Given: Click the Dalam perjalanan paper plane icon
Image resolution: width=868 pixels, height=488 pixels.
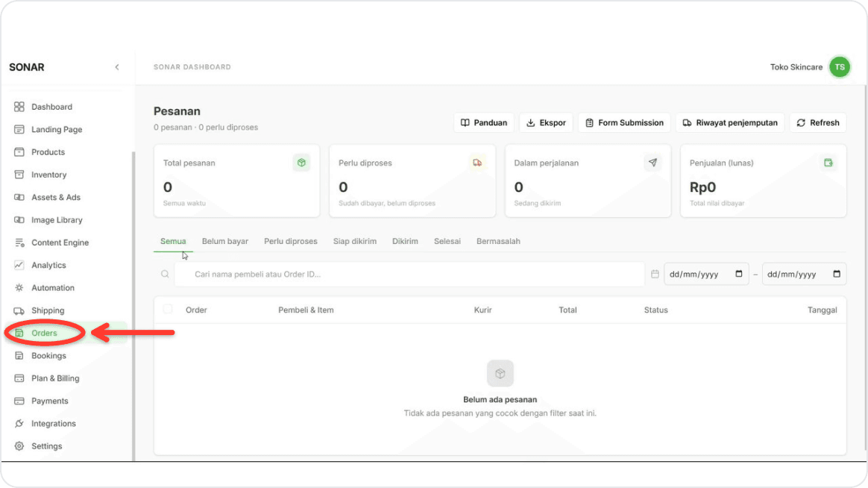Looking at the screenshot, I should tap(652, 163).
